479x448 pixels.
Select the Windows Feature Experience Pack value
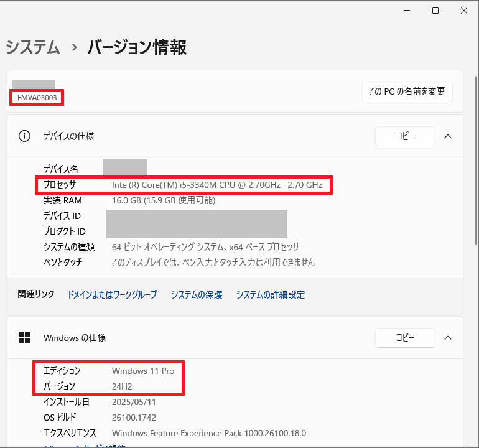click(x=209, y=433)
